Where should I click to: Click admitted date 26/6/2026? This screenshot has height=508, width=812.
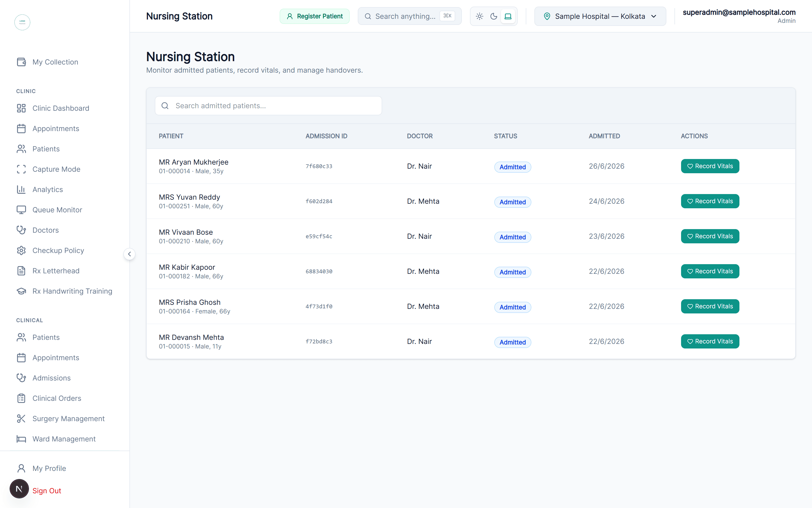click(606, 166)
